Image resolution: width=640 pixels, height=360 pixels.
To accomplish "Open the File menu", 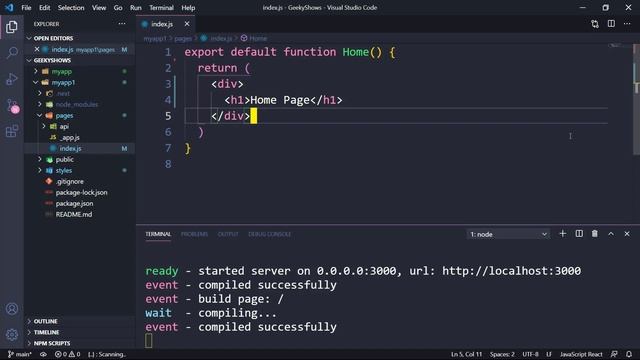I will 26,7.
